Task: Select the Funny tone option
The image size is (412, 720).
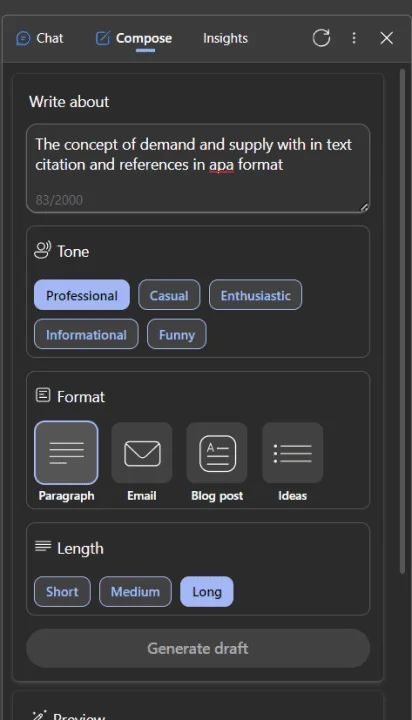Action: coord(177,334)
